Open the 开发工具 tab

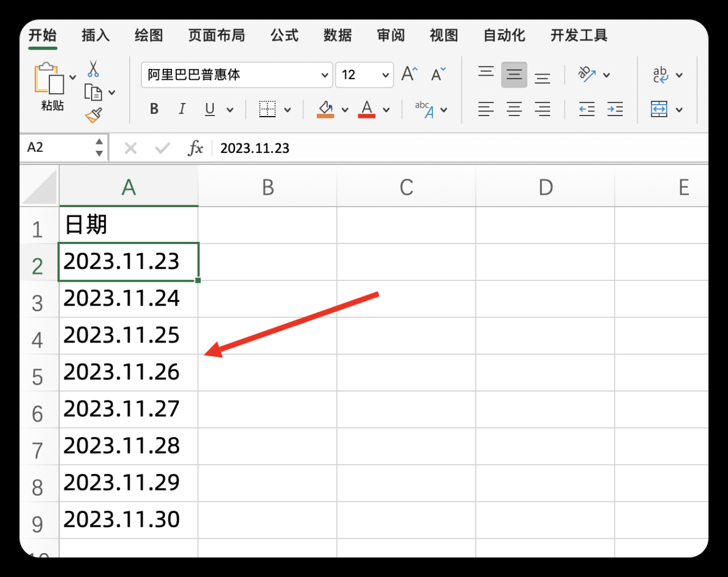point(579,35)
